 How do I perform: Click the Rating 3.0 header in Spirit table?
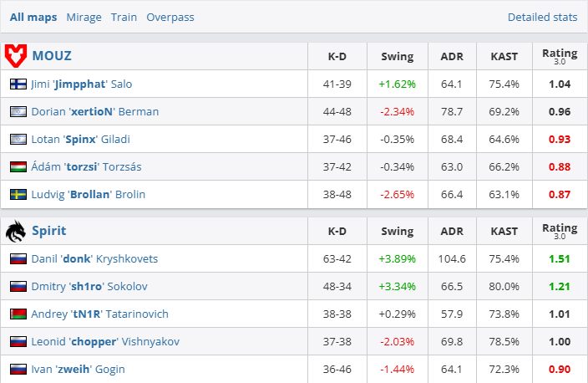[x=560, y=230]
